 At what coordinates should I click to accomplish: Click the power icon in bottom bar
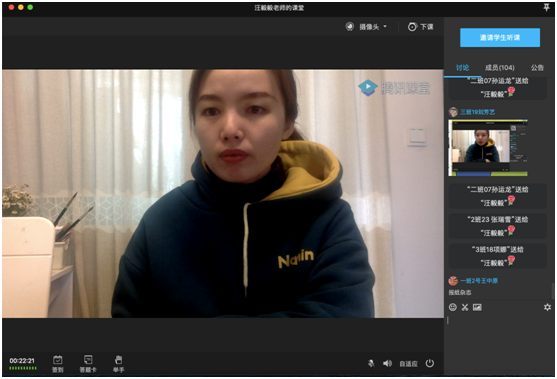430,363
